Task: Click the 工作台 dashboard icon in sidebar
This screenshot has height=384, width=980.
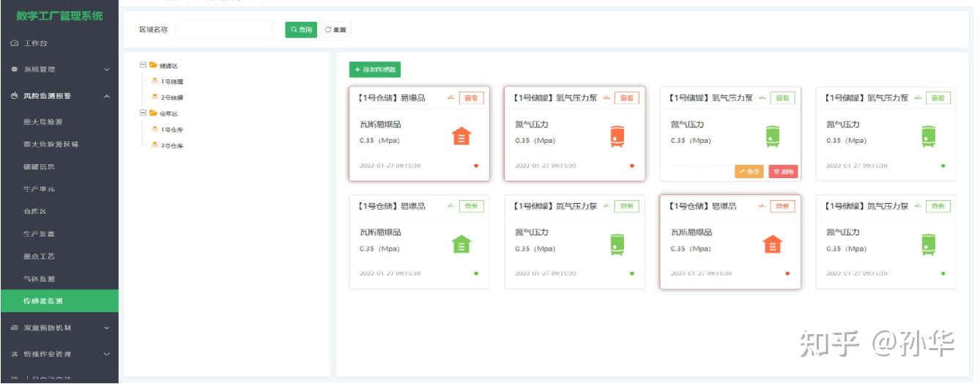Action: 15,43
